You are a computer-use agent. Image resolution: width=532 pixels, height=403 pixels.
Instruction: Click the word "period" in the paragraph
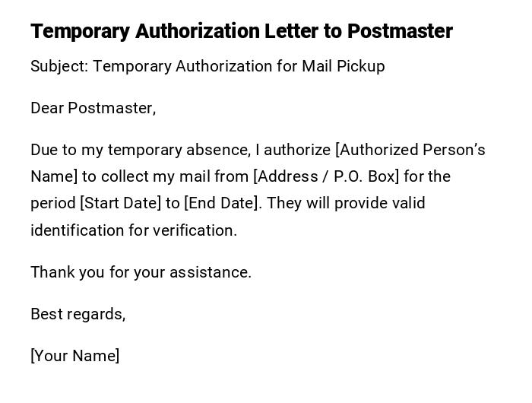(52, 203)
